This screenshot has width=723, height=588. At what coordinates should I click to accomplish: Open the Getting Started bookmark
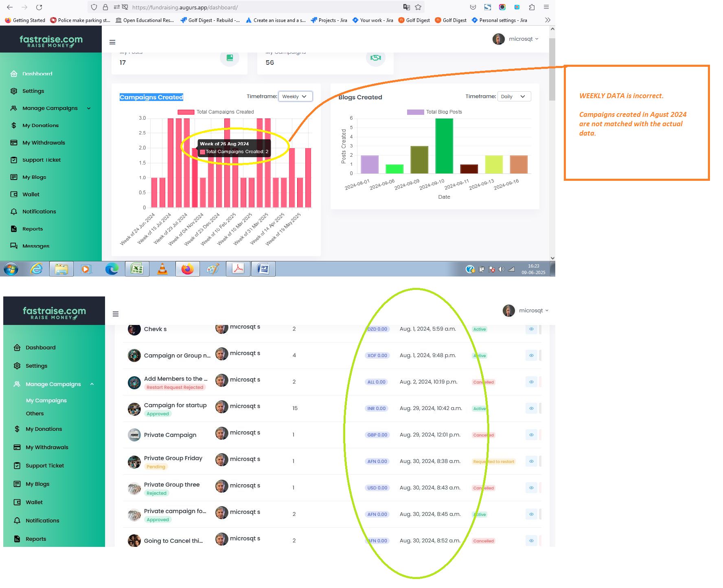(x=25, y=20)
